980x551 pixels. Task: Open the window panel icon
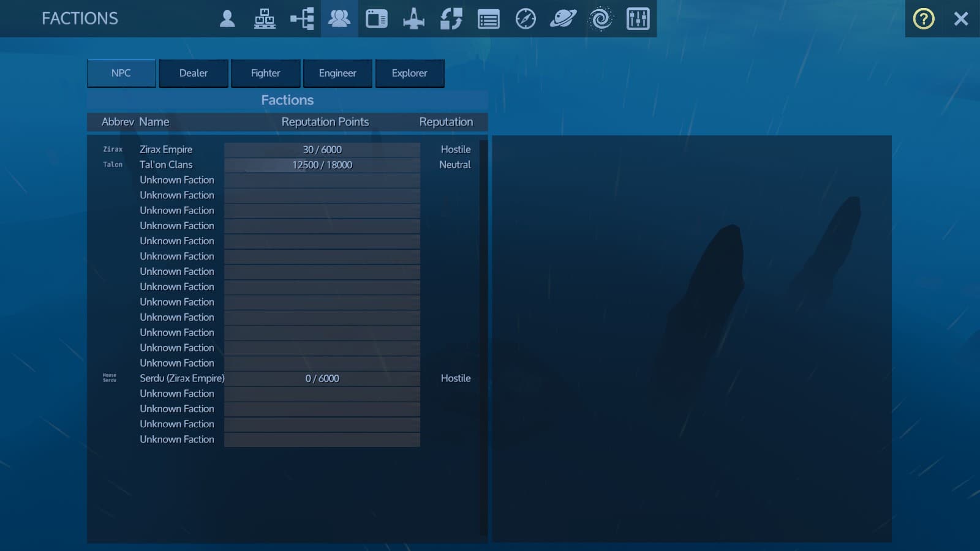pos(377,18)
